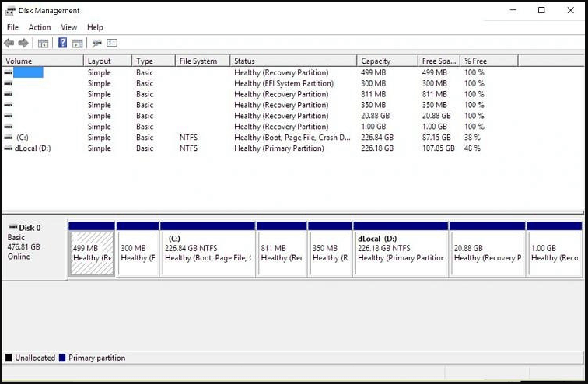The width and height of the screenshot is (588, 384).
Task: Open the File menu
Action: (x=12, y=27)
